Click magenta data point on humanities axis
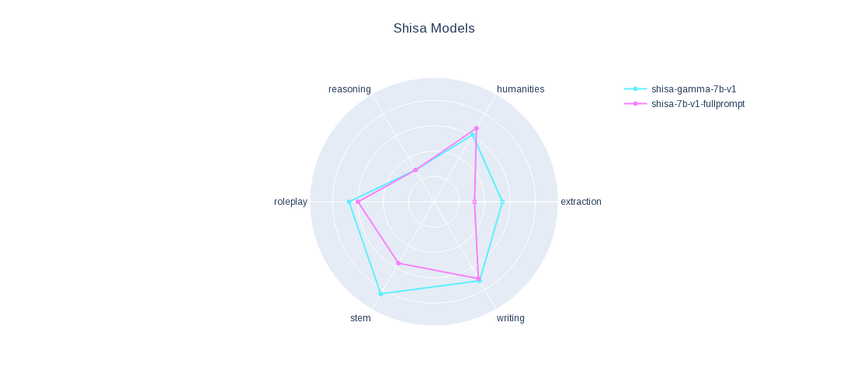 click(476, 128)
